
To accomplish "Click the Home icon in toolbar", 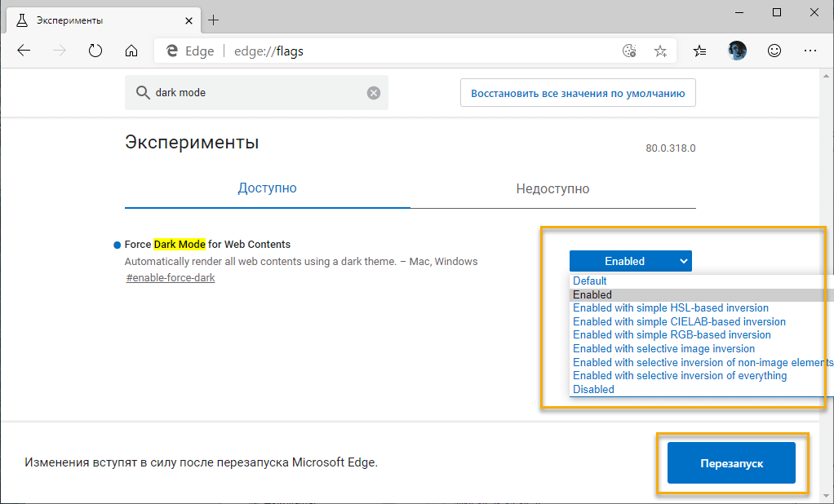I will (131, 50).
